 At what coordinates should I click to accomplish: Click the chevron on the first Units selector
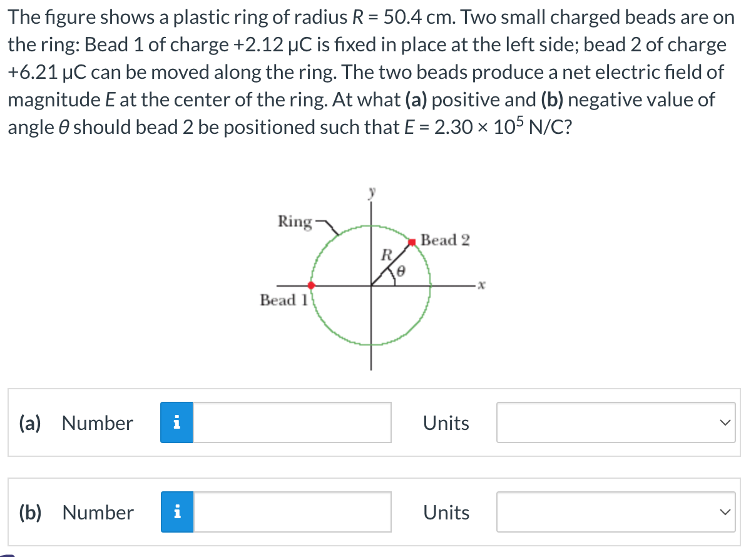(x=724, y=423)
